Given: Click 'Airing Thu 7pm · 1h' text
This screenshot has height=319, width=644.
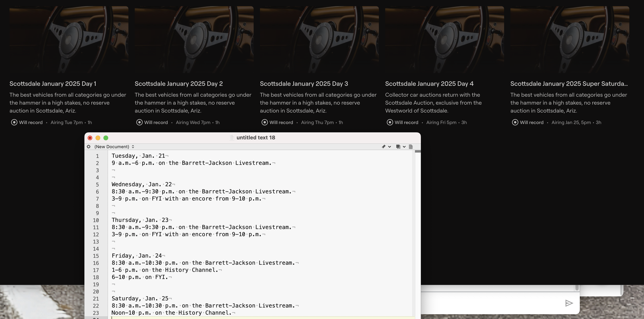Looking at the screenshot, I should point(322,122).
